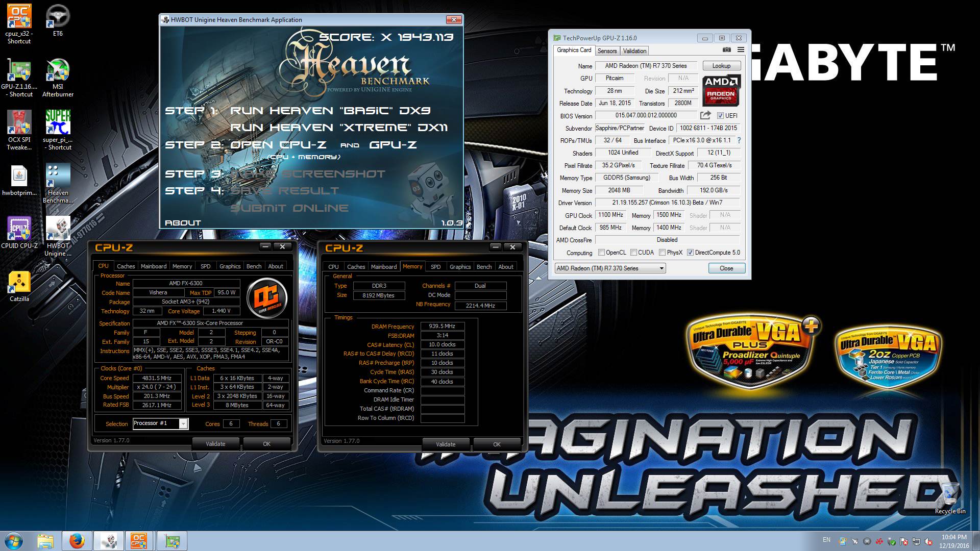Toggle the UEFI checkbox in GPU-Z

tap(720, 116)
